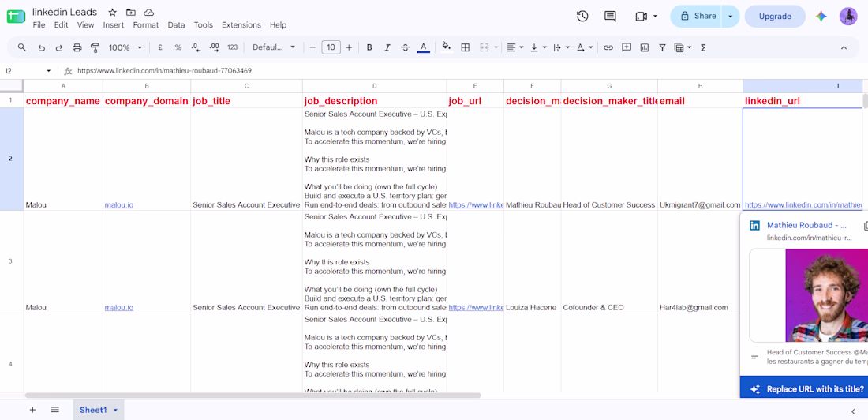Viewport: 868px width, 420px height.
Task: Collapse the menus with chevron up
Action: tap(844, 47)
